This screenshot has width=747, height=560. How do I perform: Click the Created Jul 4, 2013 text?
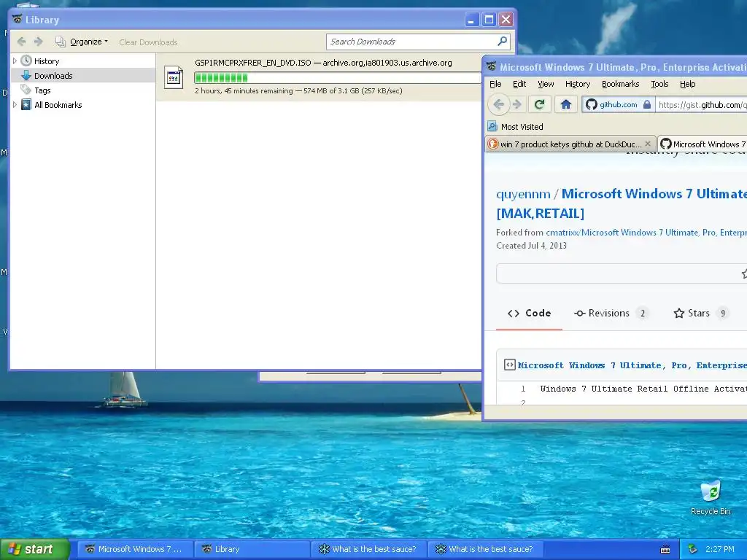pyautogui.click(x=531, y=246)
